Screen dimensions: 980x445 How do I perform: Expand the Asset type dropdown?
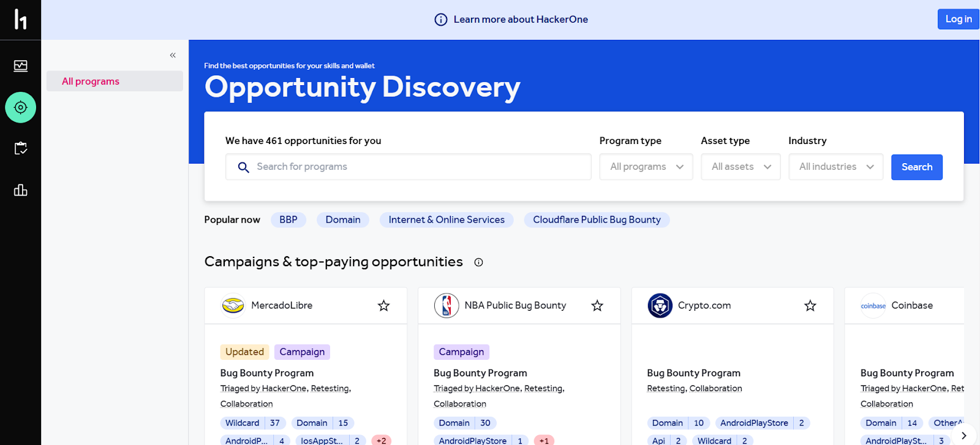[x=741, y=167]
